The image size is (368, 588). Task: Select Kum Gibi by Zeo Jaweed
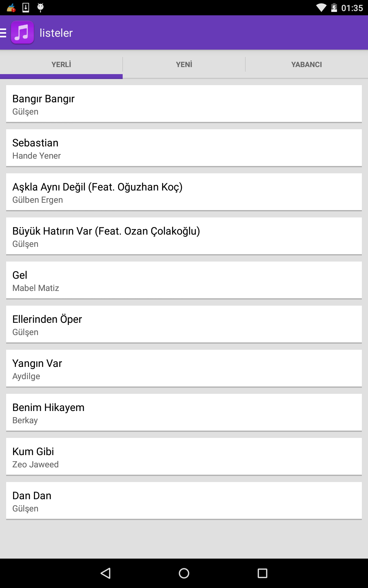pyautogui.click(x=184, y=457)
